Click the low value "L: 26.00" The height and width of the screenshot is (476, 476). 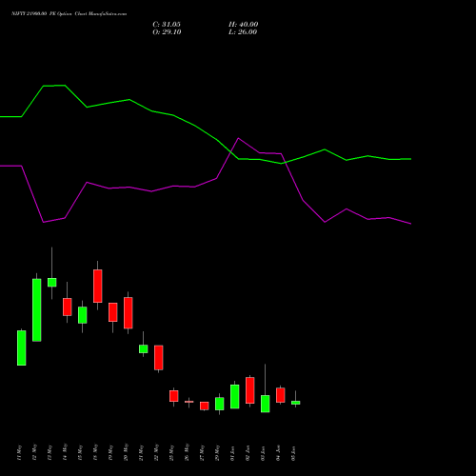pos(243,32)
